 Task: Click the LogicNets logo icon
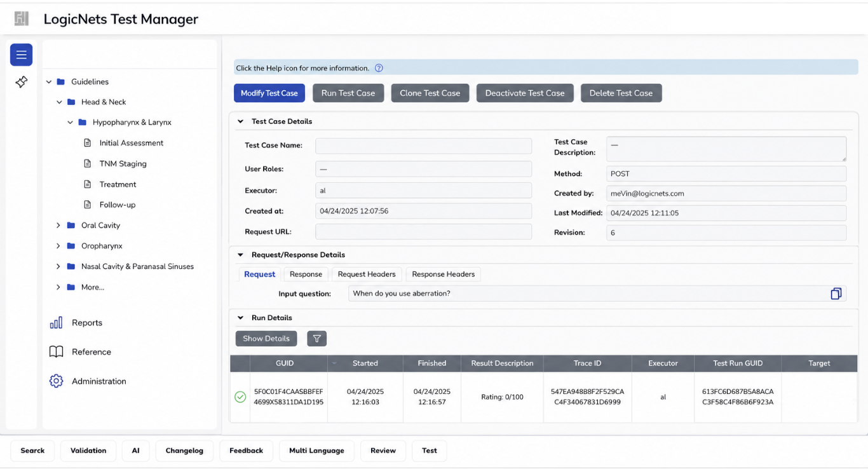click(22, 19)
